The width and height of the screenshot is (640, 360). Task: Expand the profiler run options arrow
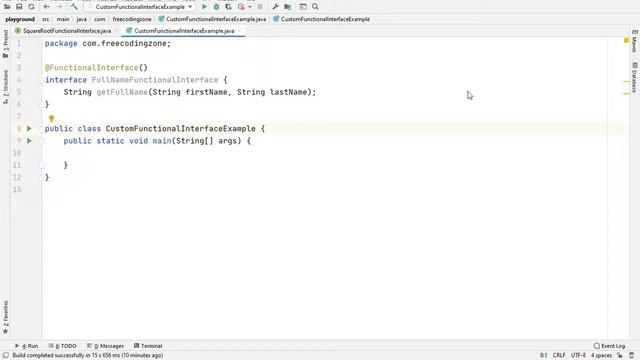click(249, 7)
